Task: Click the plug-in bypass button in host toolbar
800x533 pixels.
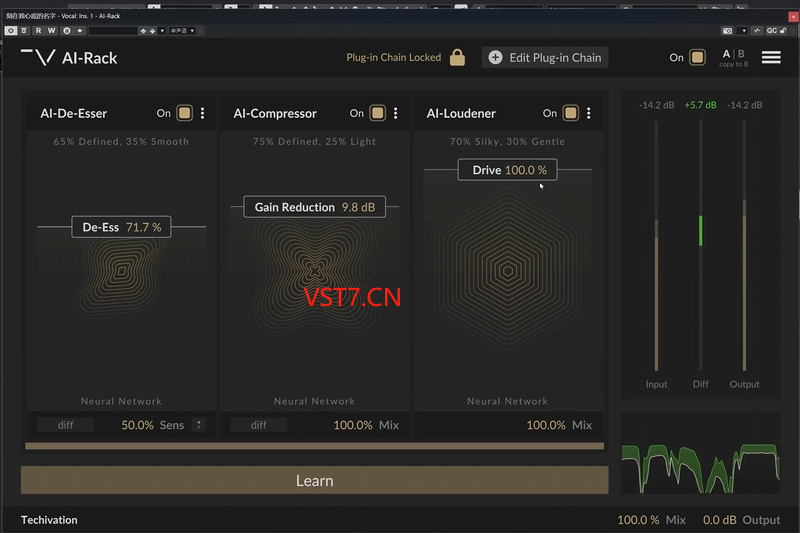Action: (x=11, y=31)
